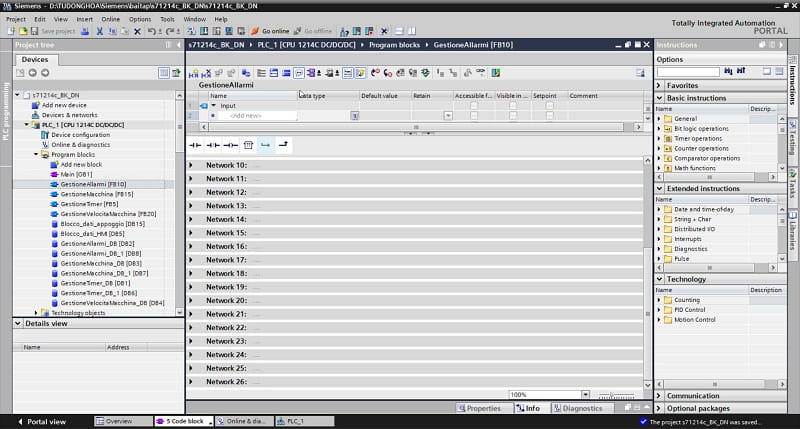Toggle the Visible in HMI checkbox
Image resolution: width=800 pixels, height=429 pixels.
512,105
